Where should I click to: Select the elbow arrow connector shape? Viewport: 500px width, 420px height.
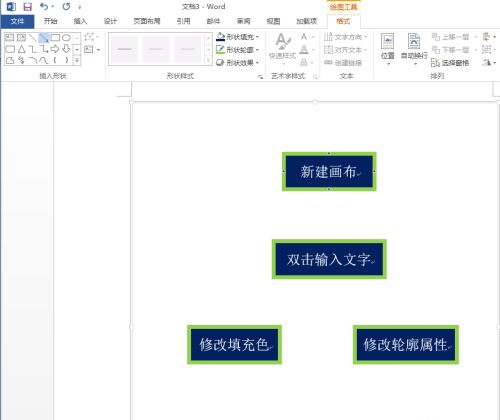tap(44, 49)
